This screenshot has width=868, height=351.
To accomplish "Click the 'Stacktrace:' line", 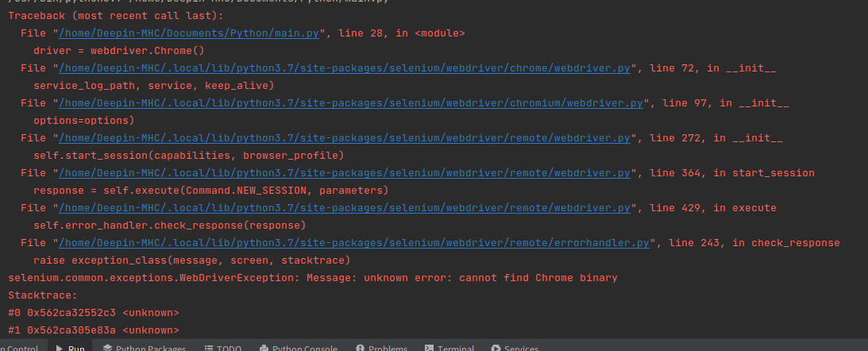I will tap(43, 295).
